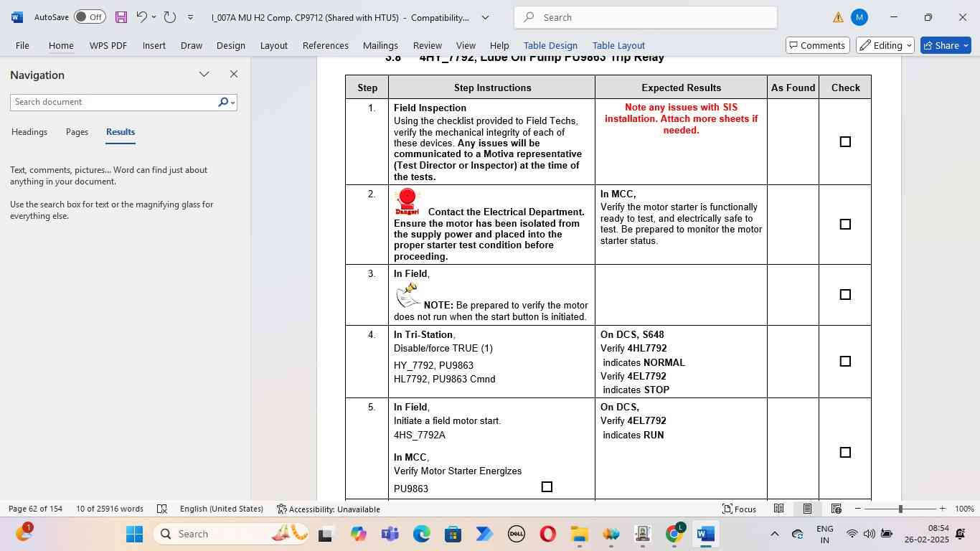This screenshot has height=551, width=980.
Task: Switch to Web Layout view icon
Action: click(836, 509)
